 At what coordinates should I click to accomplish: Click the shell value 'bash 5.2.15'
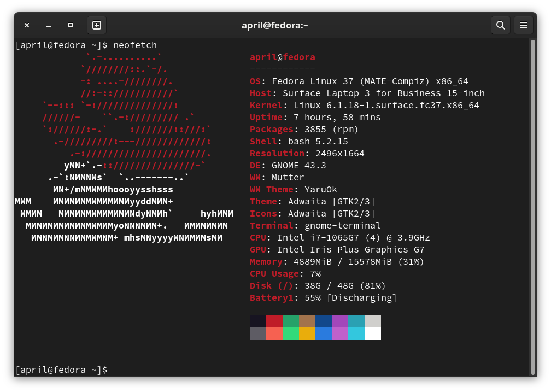click(318, 142)
